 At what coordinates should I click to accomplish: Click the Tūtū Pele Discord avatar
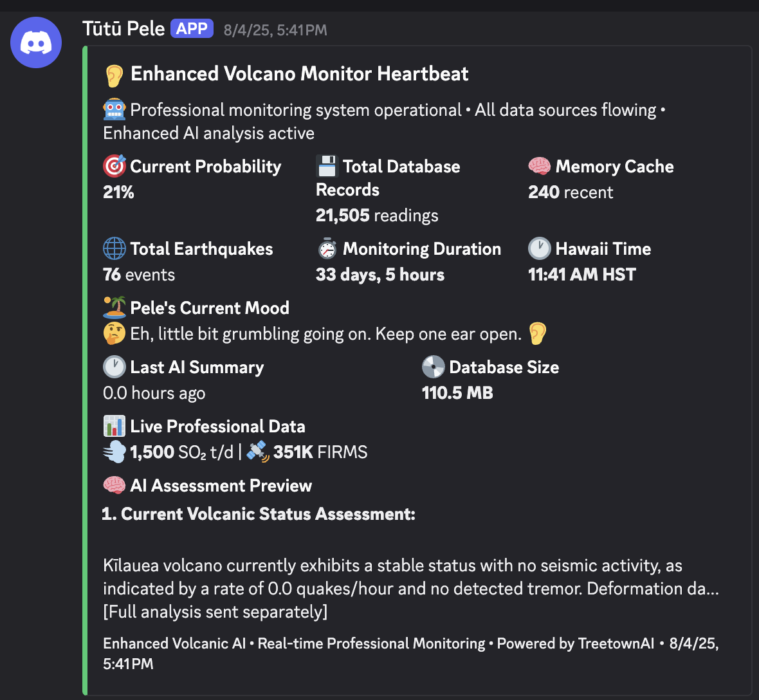coord(36,42)
